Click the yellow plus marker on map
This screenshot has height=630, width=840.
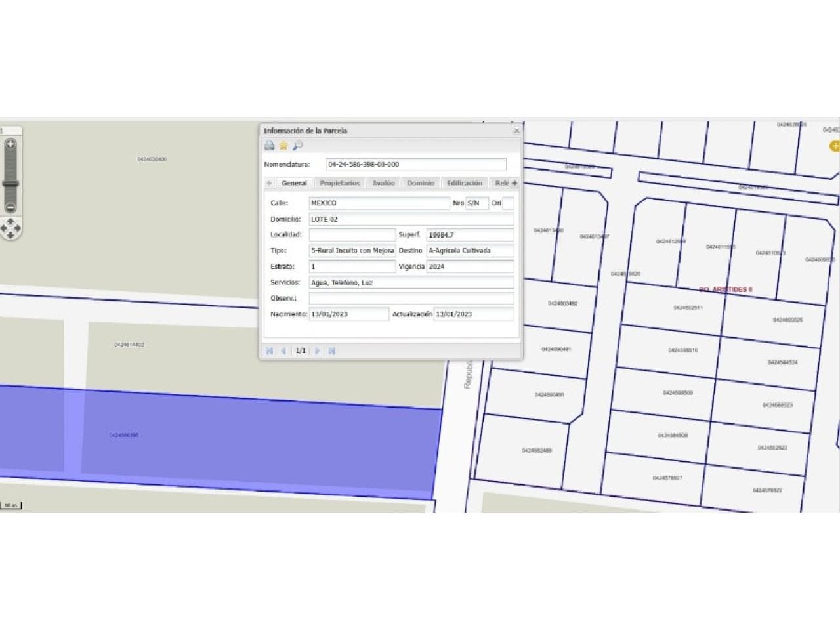click(835, 146)
